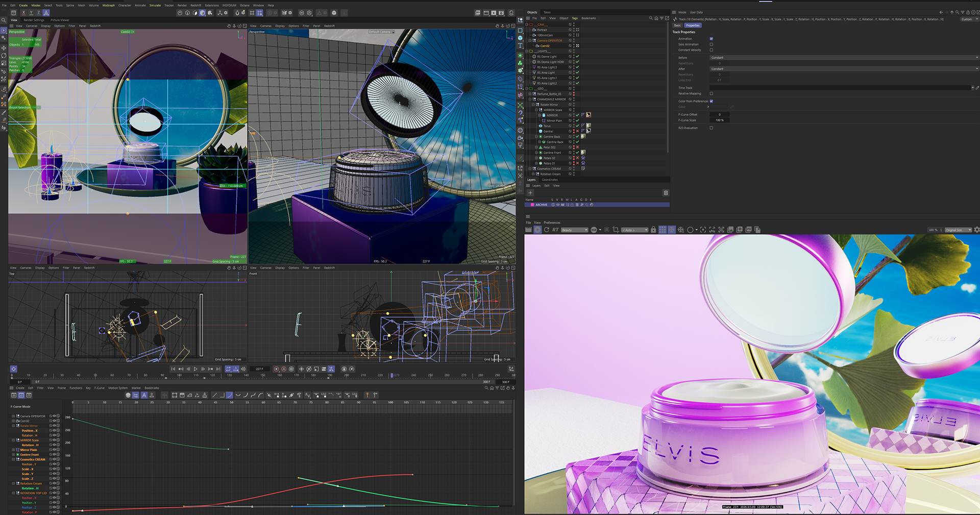Toggle RS Area Light.2 enable checkmark
This screenshot has width=980, height=515.
[x=577, y=83]
